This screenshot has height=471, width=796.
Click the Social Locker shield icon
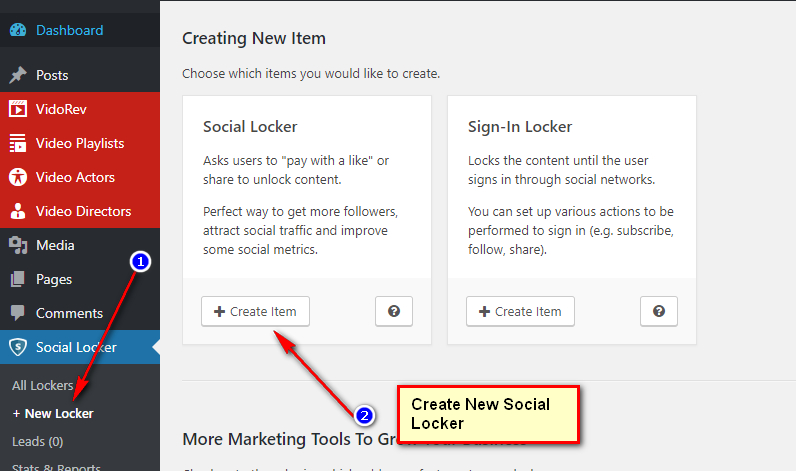click(x=18, y=347)
